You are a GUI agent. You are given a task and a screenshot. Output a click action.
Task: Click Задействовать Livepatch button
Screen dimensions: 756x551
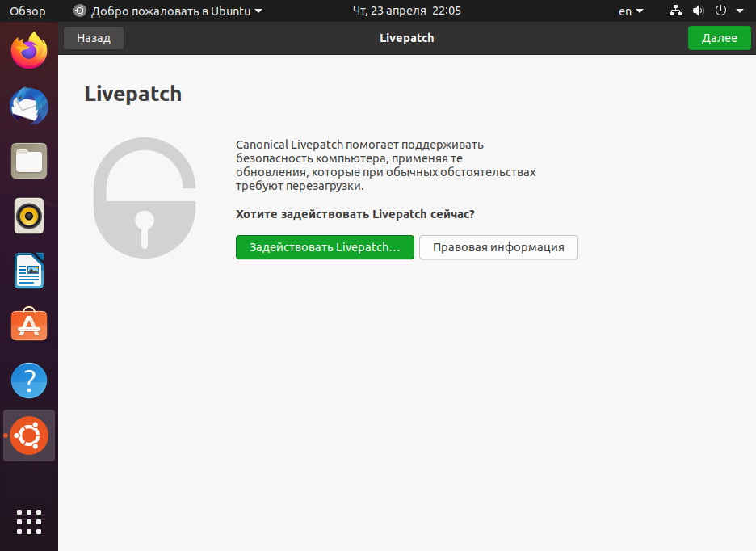(x=325, y=247)
